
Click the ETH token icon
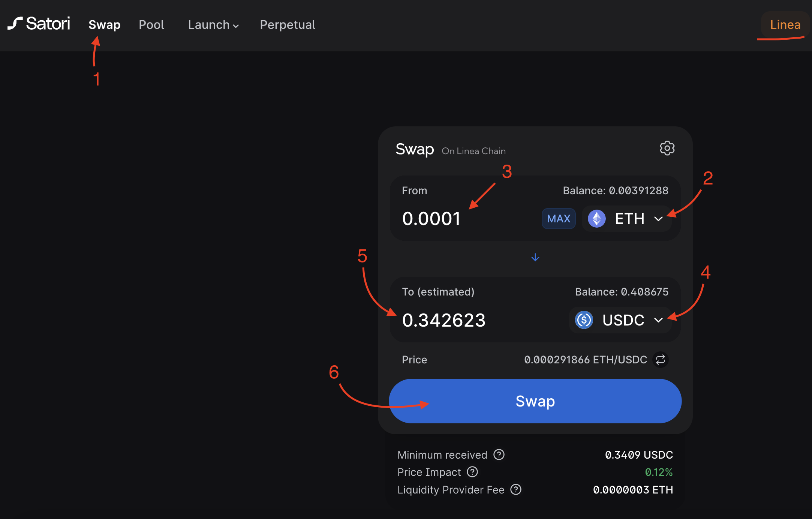click(x=596, y=219)
